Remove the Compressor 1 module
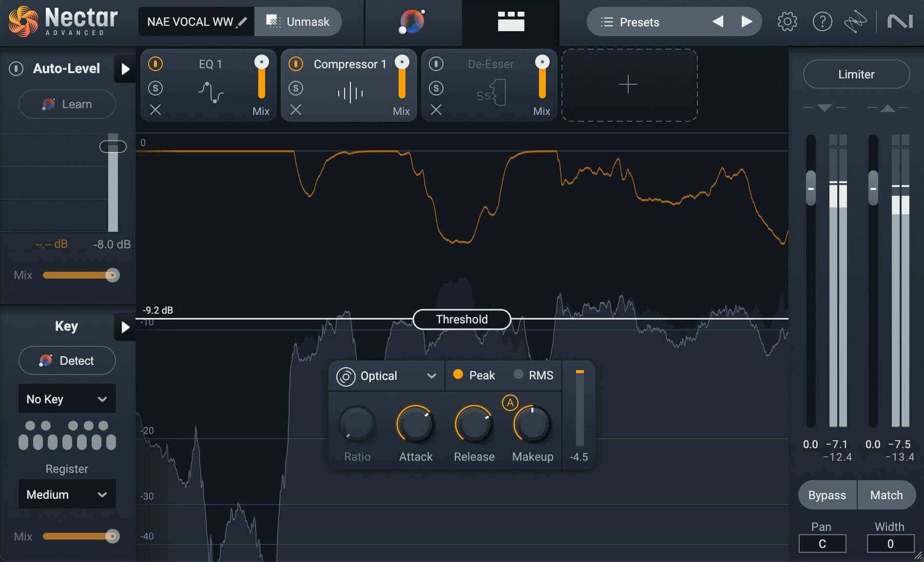The image size is (924, 562). click(x=296, y=110)
